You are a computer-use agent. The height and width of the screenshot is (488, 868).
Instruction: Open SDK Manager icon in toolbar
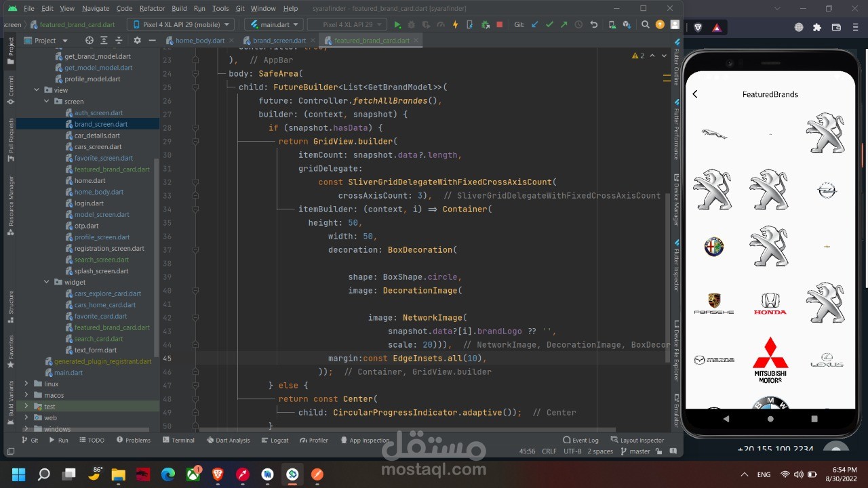627,24
